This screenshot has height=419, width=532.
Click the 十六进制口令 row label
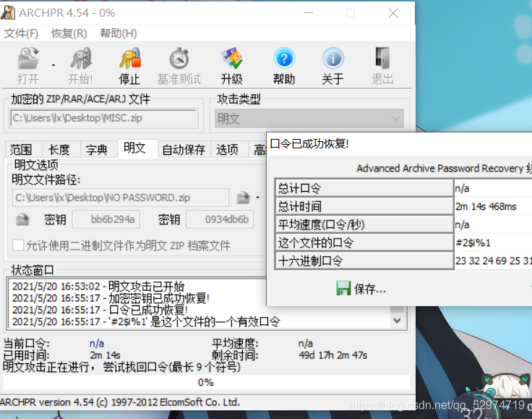(364, 261)
